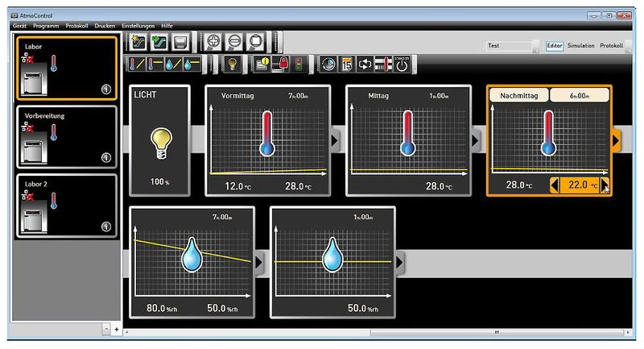Add a constant humidity segment
The width and height of the screenshot is (644, 349).
(x=192, y=64)
